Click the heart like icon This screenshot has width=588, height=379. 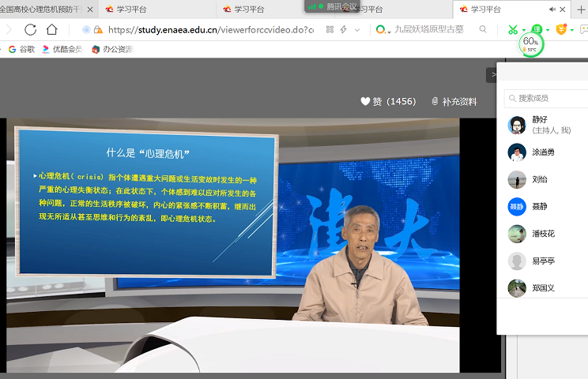point(365,101)
